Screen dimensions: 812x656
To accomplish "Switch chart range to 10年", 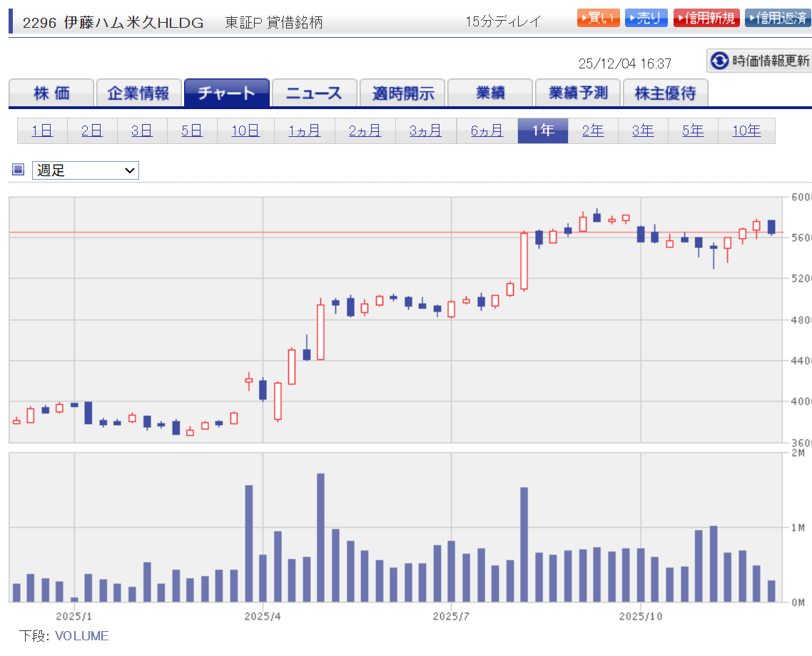I will [746, 130].
